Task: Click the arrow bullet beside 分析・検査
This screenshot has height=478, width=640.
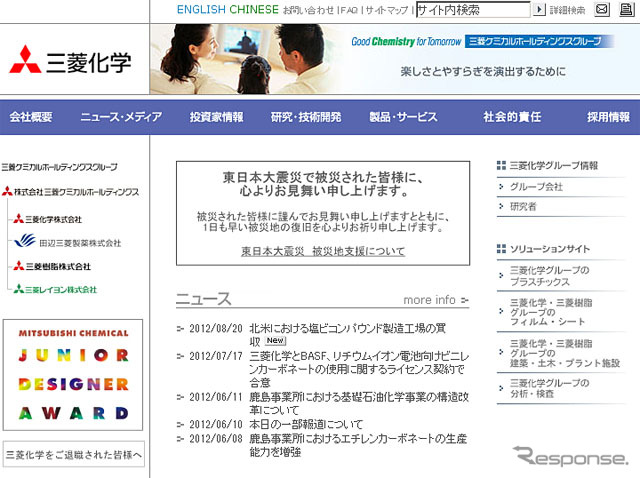Action: (501, 388)
